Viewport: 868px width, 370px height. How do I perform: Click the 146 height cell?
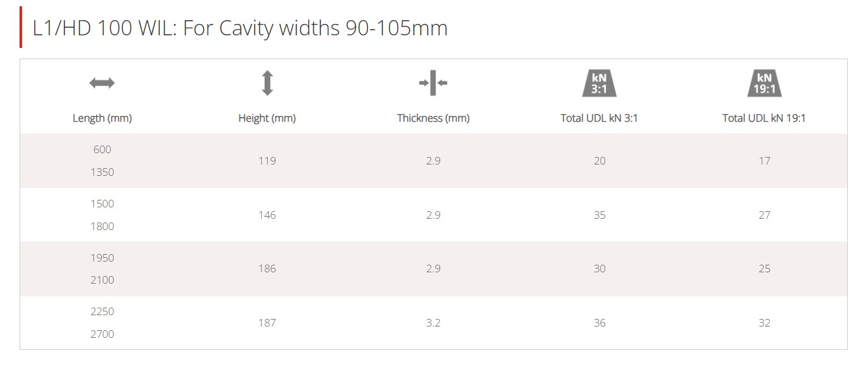267,215
